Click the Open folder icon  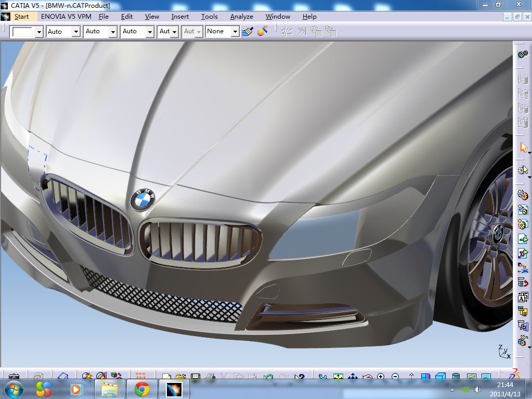(x=181, y=376)
